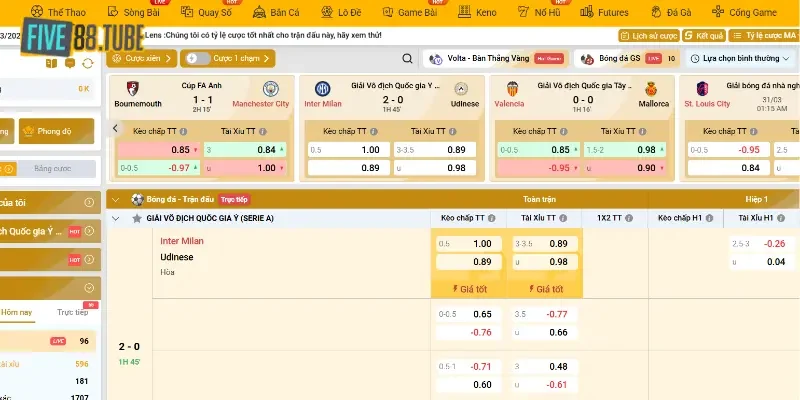800x400 pixels.
Task: Click the Phong độ button
Action: tap(57, 131)
